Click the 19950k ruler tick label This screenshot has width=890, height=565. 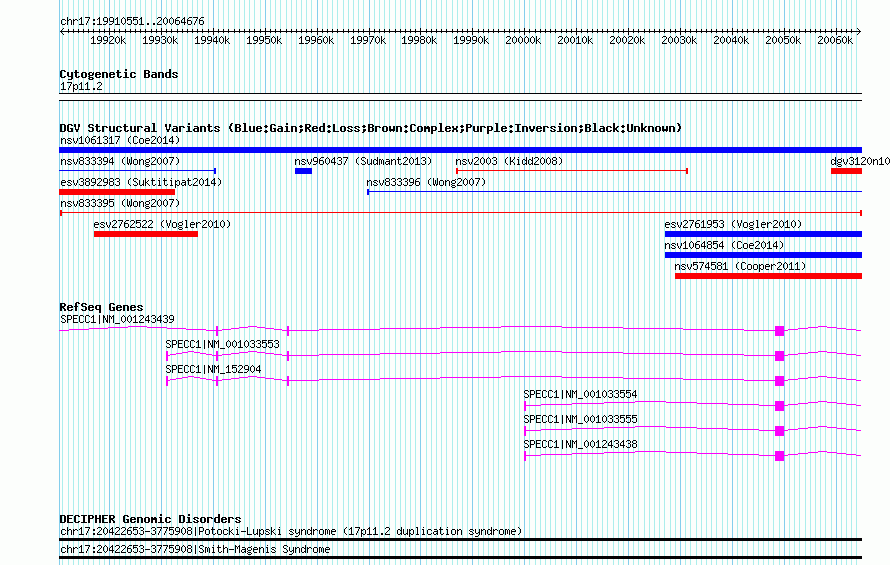pos(264,40)
